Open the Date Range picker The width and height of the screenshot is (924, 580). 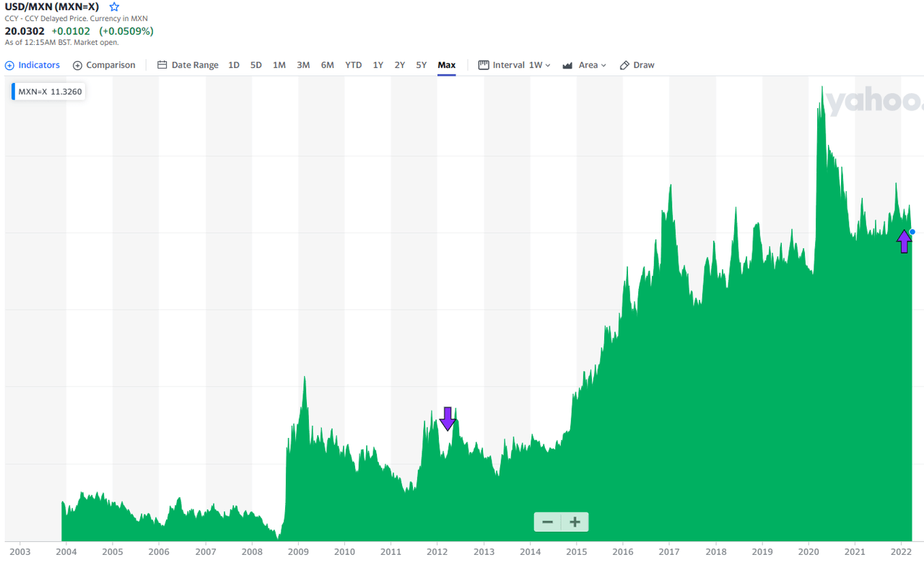point(188,65)
